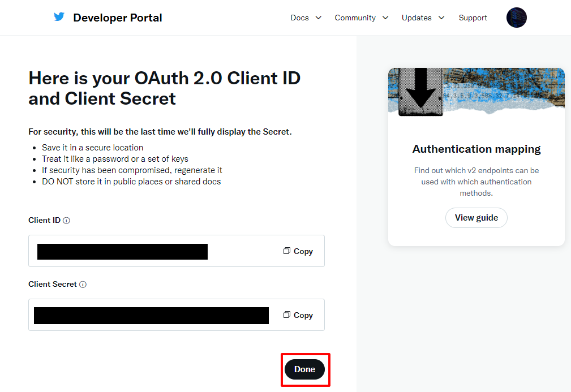Image resolution: width=571 pixels, height=392 pixels.
Task: Click 'If security has been compromised' bullet
Action: point(132,170)
